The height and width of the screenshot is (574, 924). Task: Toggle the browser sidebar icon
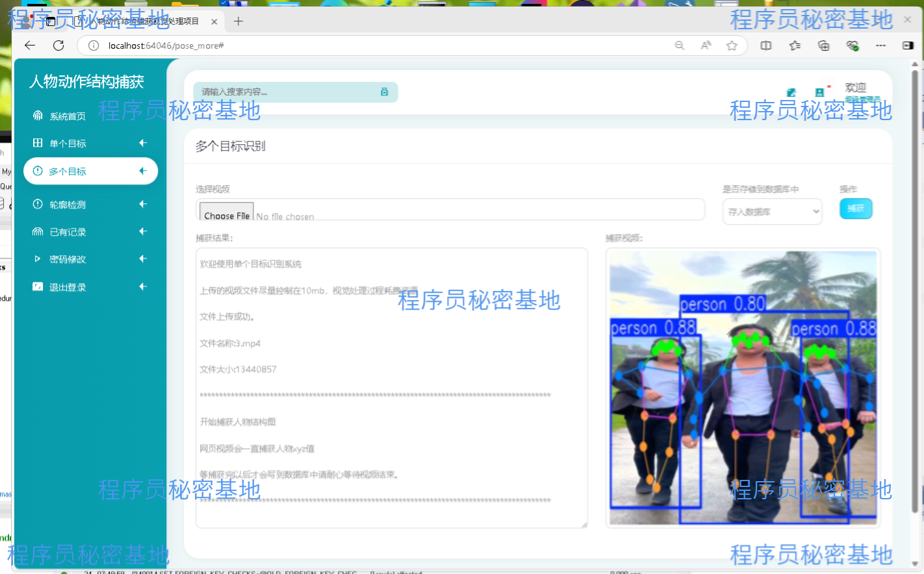908,45
